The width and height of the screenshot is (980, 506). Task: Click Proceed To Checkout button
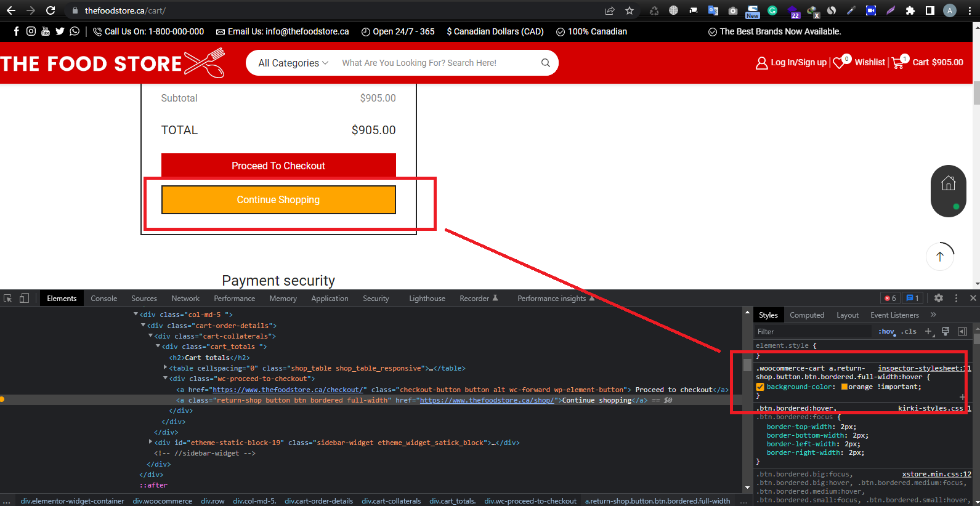278,166
